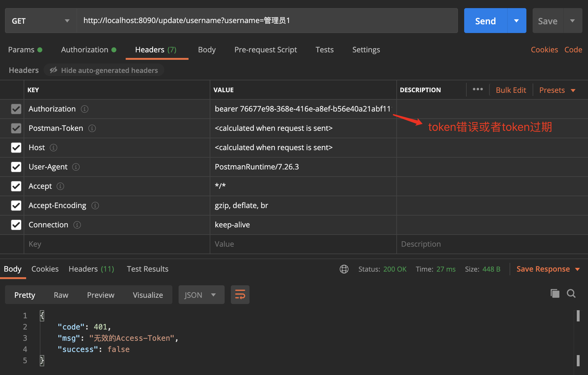Open the more actions ellipsis in headers table

click(478, 89)
